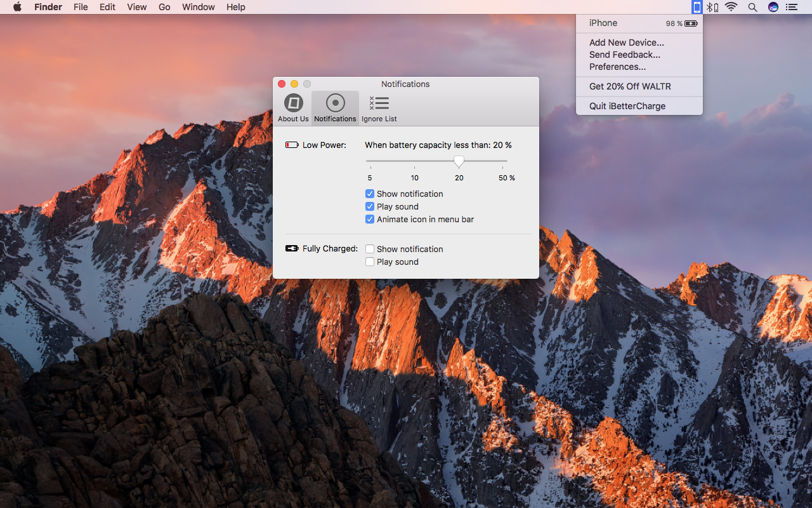Screen dimensions: 812x508
Task: Click the battery capacity slider thumb
Action: click(459, 161)
